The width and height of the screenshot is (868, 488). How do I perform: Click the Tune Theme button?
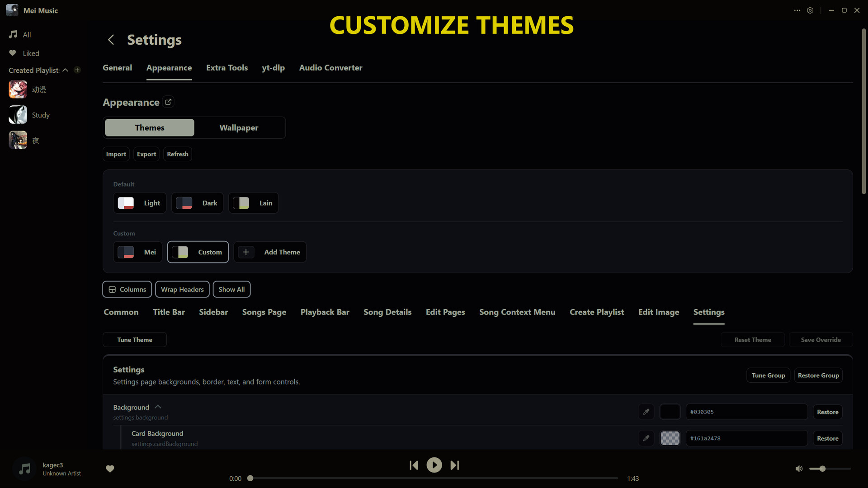point(135,340)
